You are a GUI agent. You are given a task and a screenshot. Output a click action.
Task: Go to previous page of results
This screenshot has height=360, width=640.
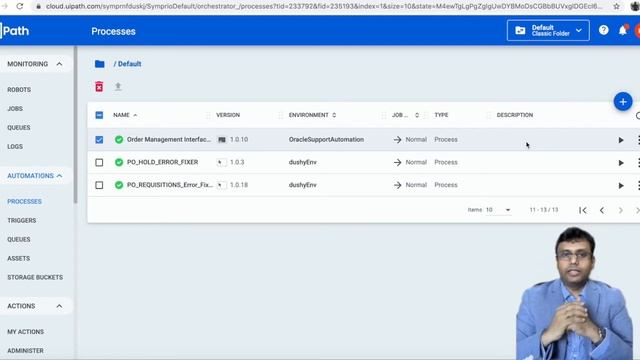pyautogui.click(x=602, y=210)
